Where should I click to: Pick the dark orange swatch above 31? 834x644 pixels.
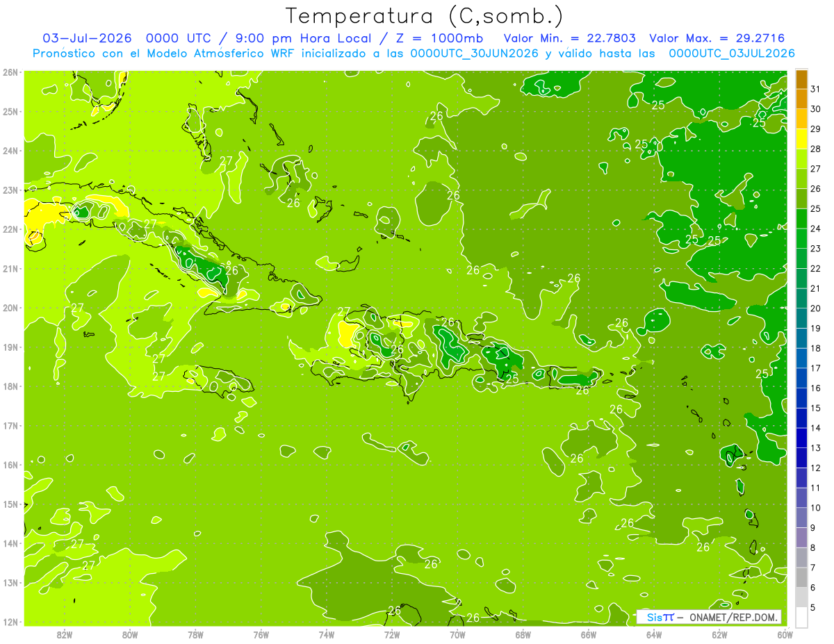point(801,79)
